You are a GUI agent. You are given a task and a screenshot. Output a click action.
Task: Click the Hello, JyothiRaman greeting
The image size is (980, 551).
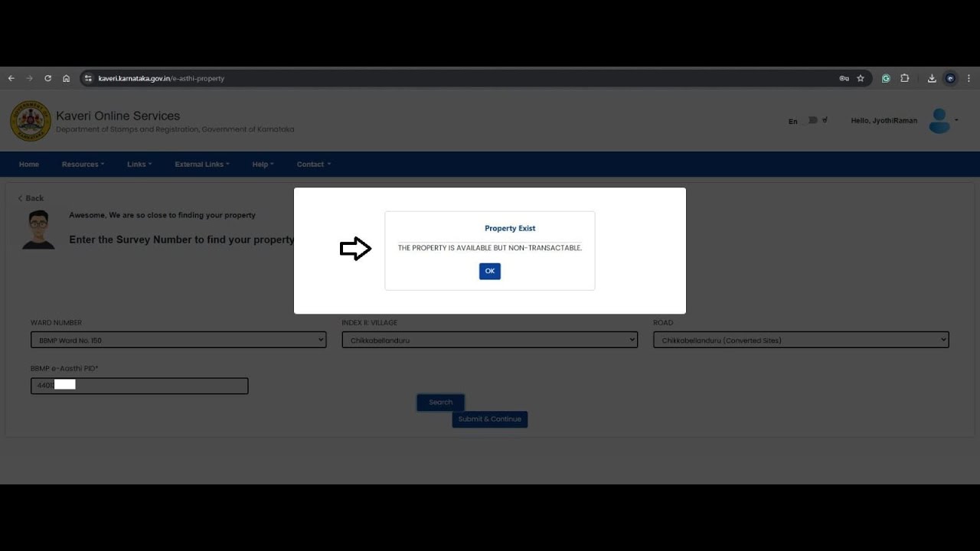pyautogui.click(x=884, y=120)
